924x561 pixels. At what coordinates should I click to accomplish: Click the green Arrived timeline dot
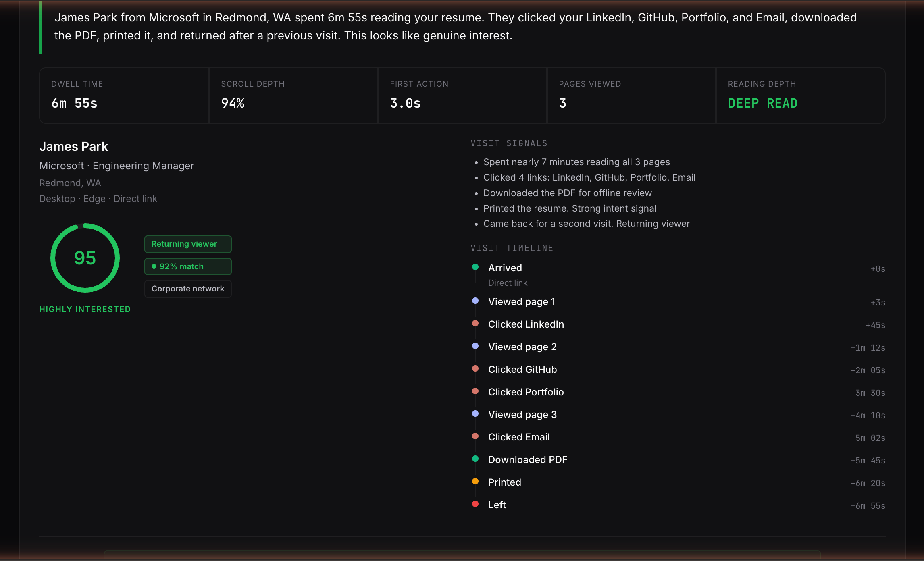(x=475, y=267)
